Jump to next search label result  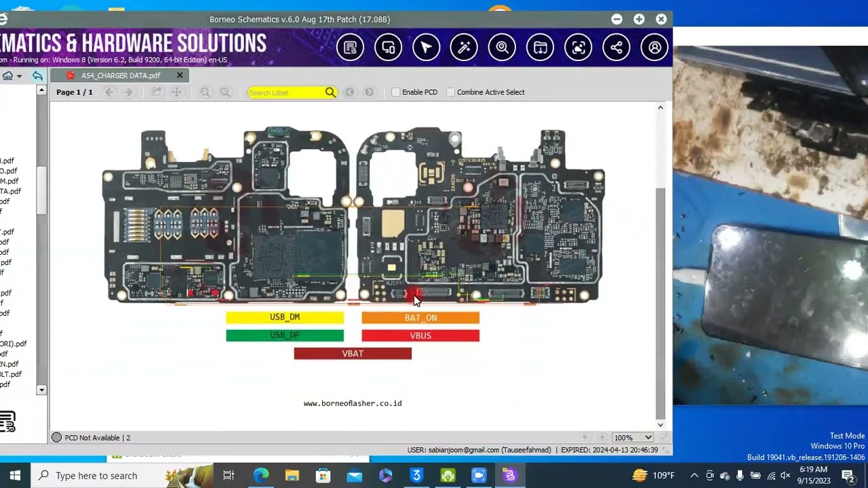pyautogui.click(x=369, y=92)
